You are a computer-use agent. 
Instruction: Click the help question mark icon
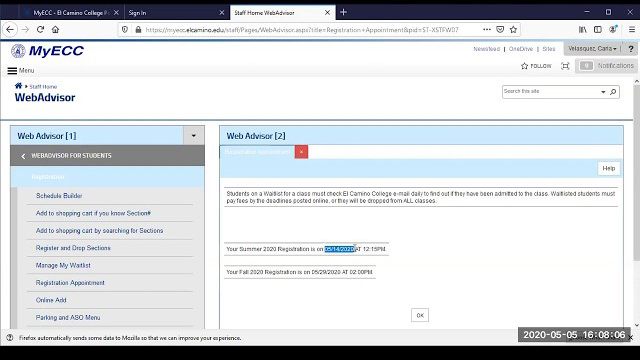pos(631,49)
